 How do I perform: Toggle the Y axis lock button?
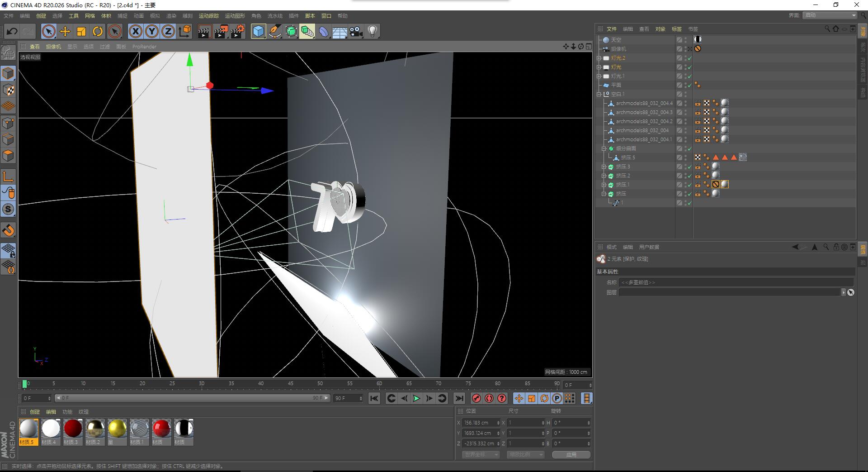(152, 31)
